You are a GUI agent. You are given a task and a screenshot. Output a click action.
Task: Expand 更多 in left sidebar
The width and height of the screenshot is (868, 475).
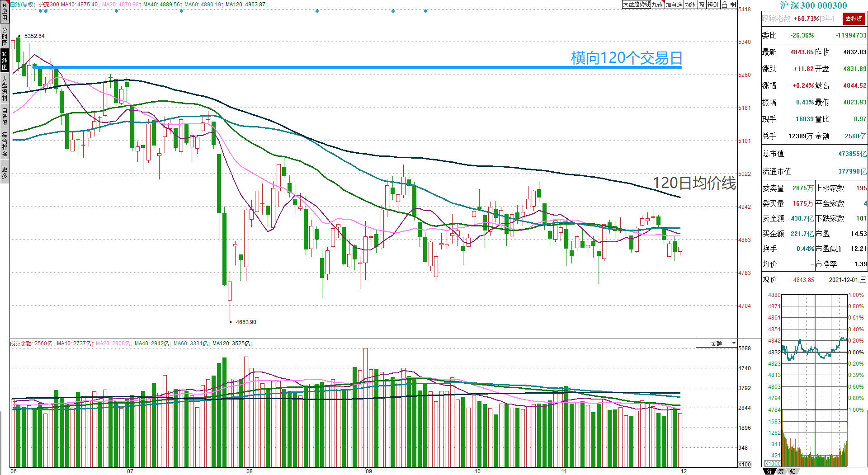5,172
